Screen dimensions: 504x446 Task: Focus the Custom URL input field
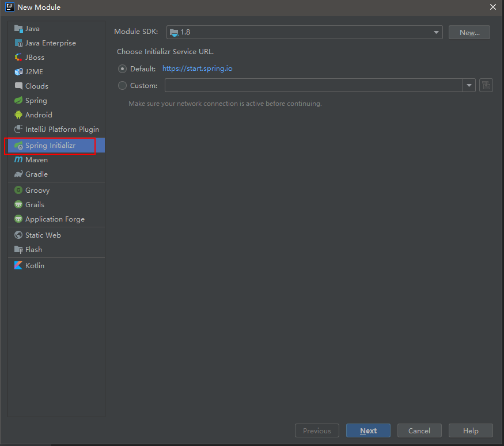tap(314, 85)
